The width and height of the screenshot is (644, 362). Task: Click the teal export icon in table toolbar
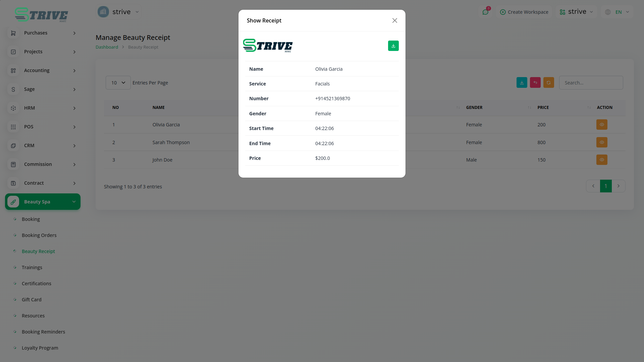pyautogui.click(x=522, y=83)
